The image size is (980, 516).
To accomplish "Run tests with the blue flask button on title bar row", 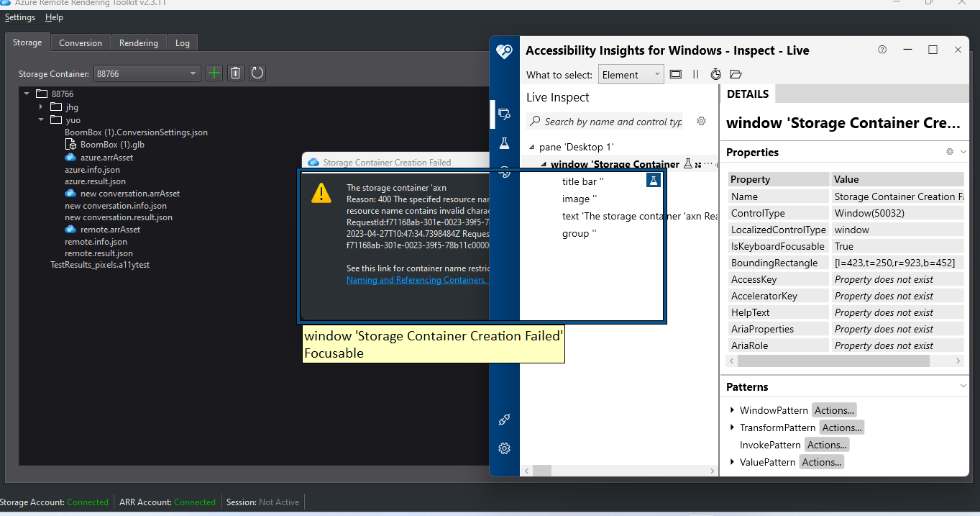I will tap(654, 180).
